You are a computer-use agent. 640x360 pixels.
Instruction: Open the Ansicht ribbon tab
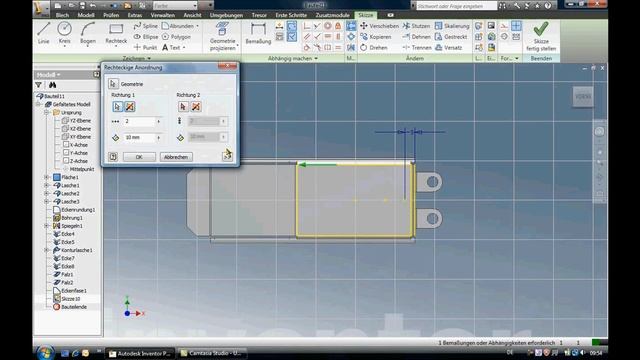pos(192,15)
